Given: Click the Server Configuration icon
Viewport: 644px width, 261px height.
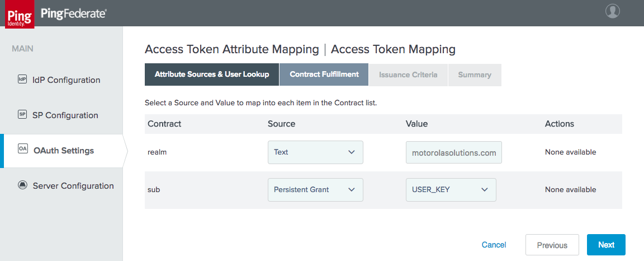Looking at the screenshot, I should pos(22,185).
